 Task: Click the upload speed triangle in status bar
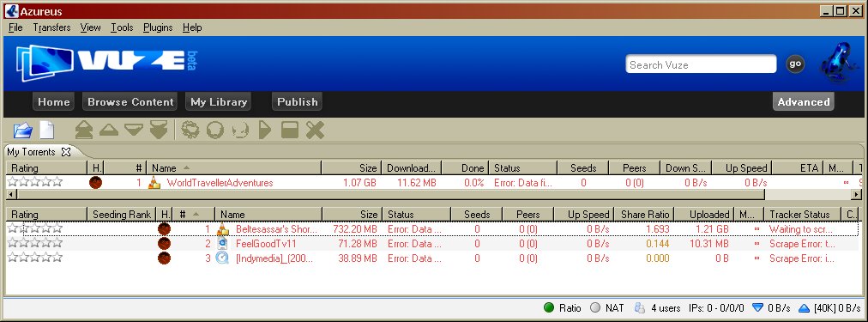(x=805, y=307)
